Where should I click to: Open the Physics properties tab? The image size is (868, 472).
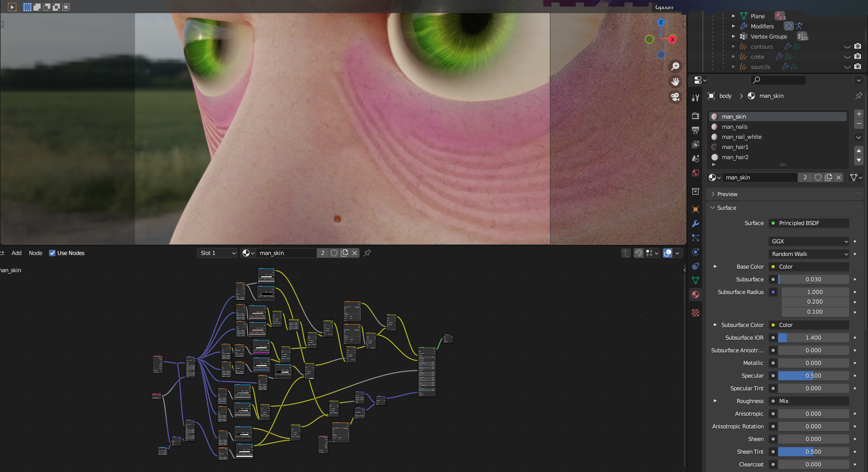696,252
